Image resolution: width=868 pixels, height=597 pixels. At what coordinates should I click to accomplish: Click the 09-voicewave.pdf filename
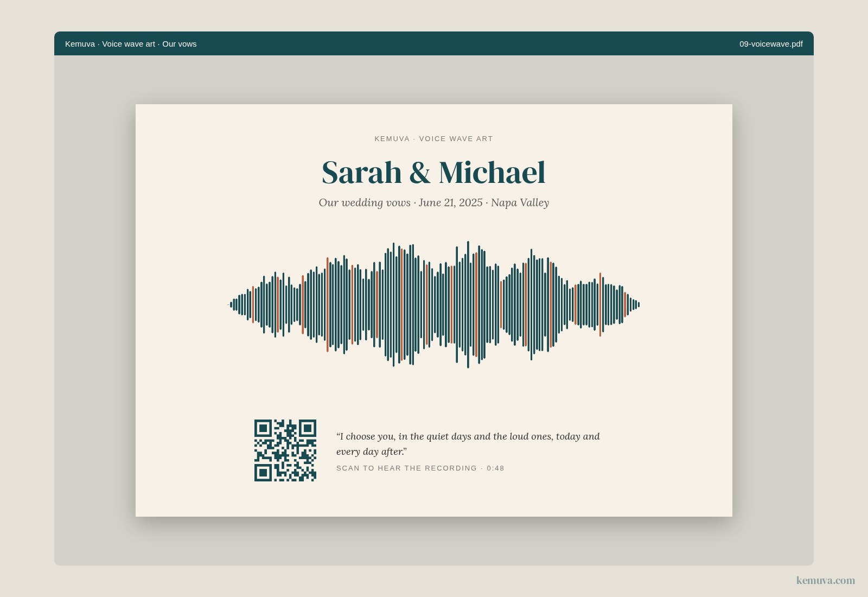click(771, 44)
